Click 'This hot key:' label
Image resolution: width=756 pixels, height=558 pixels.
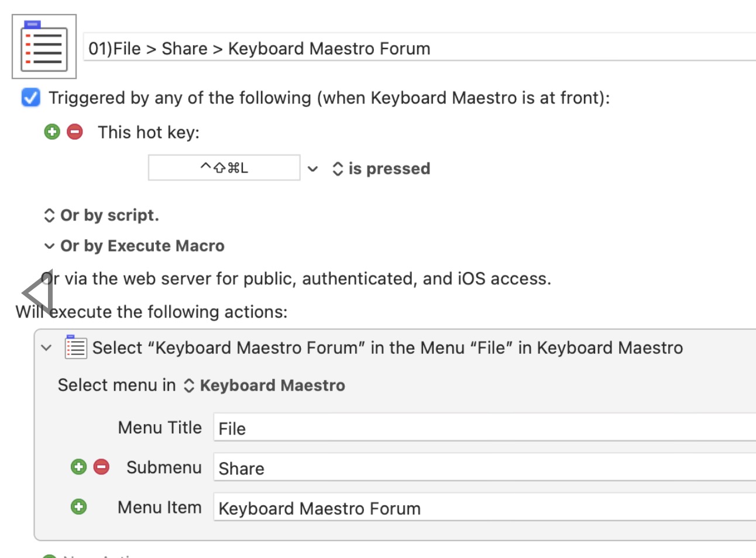(x=149, y=132)
